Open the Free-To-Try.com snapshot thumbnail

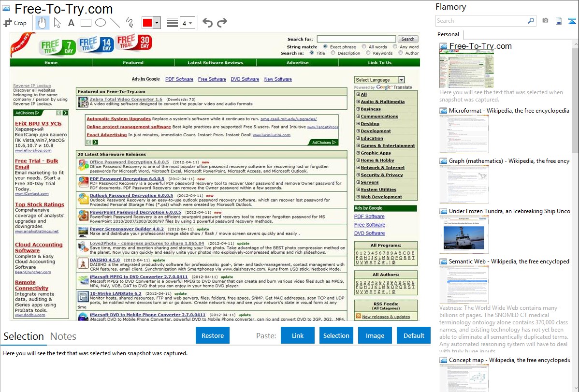(x=466, y=69)
